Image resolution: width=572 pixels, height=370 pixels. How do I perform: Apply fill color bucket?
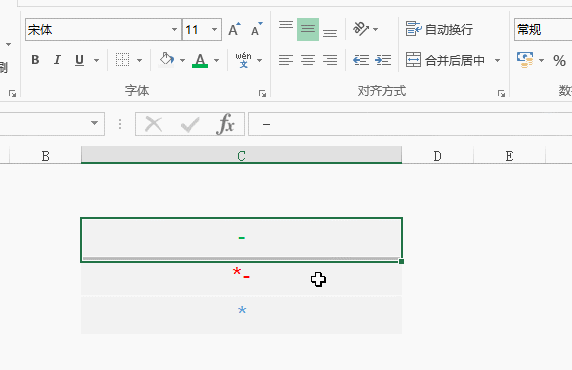[167, 60]
